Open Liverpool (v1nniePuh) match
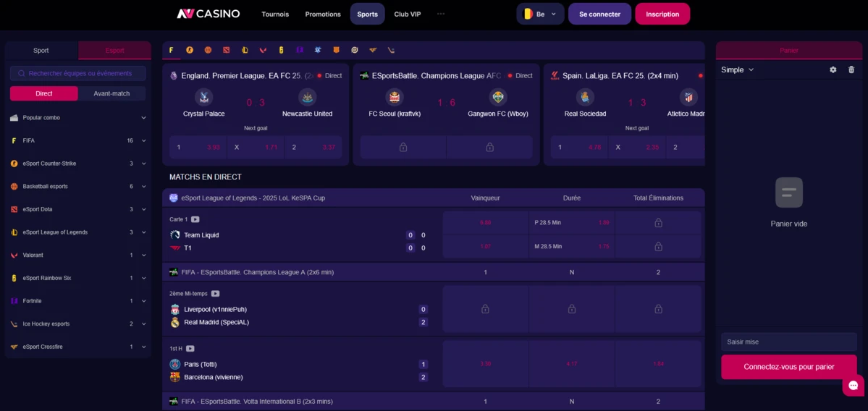This screenshot has width=868, height=411. 215,309
